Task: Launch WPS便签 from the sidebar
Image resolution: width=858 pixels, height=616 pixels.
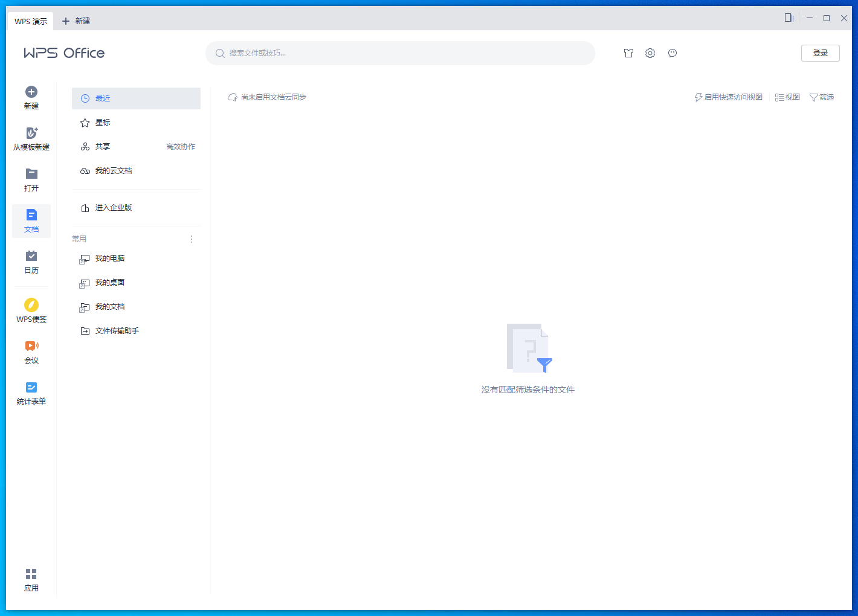Action: 31,310
